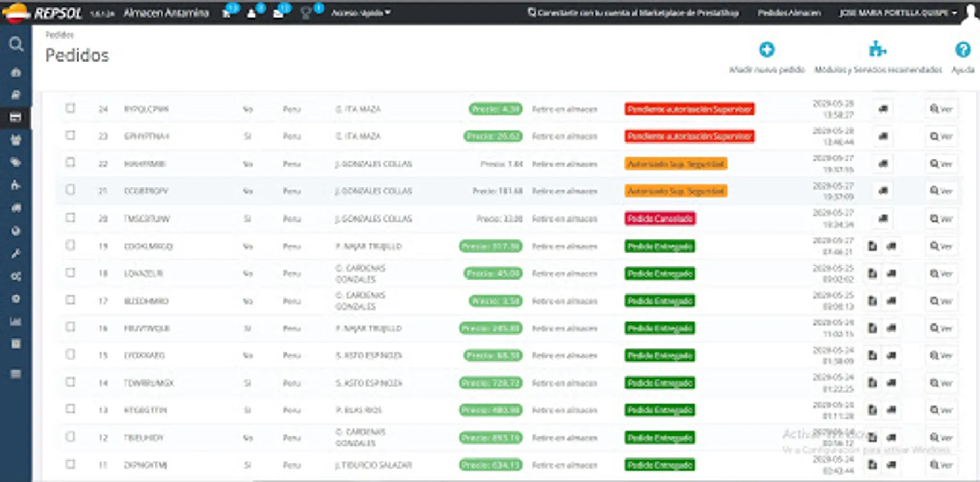The height and width of the screenshot is (482, 980).
Task: Click the truck icon in order 22 row
Action: [x=883, y=164]
